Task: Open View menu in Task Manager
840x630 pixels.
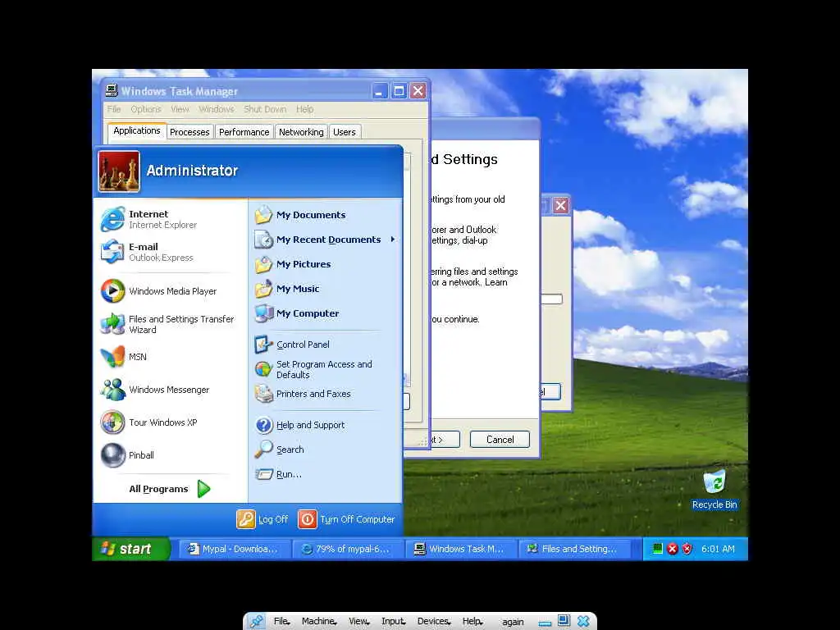Action: tap(180, 109)
